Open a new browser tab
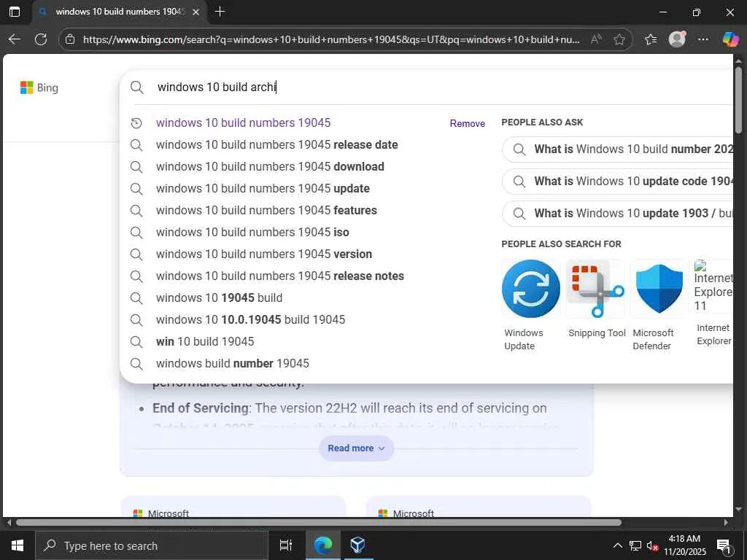Screen dimensions: 747x560 [x=220, y=12]
